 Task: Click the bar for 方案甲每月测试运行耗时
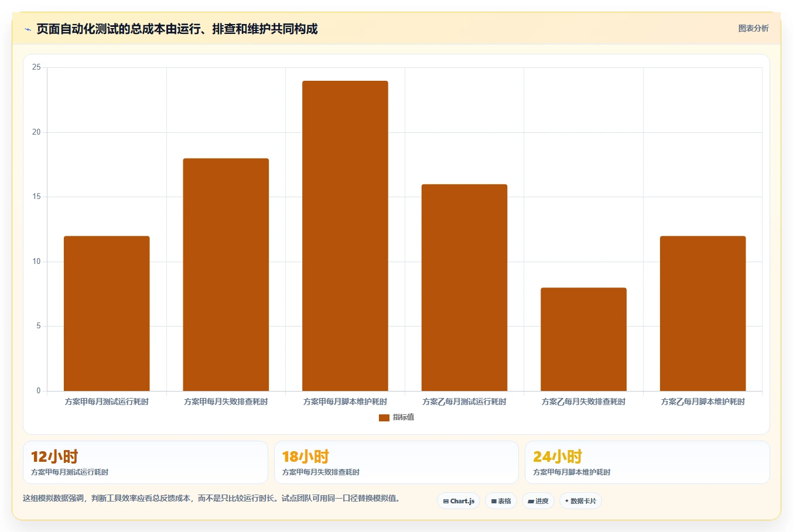107,313
